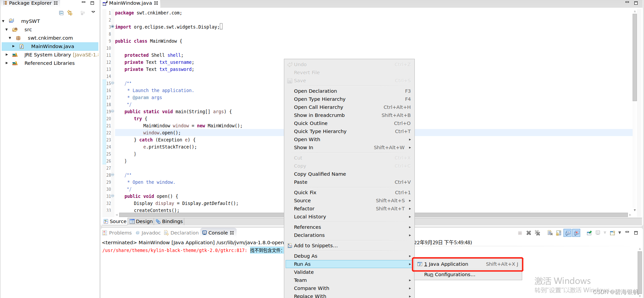
Task: Collapse the src folder node
Action: click(7, 30)
